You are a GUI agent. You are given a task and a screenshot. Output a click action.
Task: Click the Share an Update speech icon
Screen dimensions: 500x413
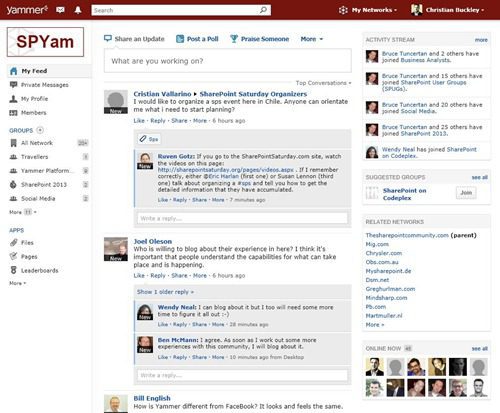(x=108, y=39)
